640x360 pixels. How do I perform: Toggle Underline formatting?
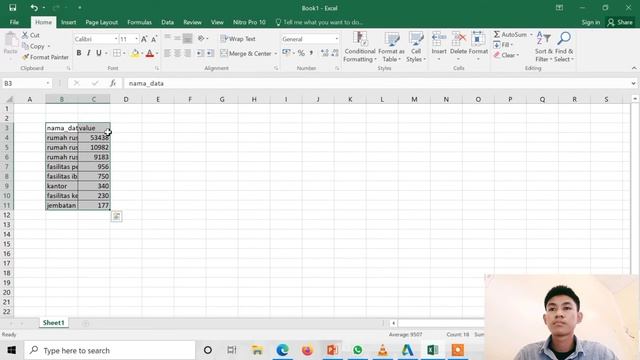[98, 53]
